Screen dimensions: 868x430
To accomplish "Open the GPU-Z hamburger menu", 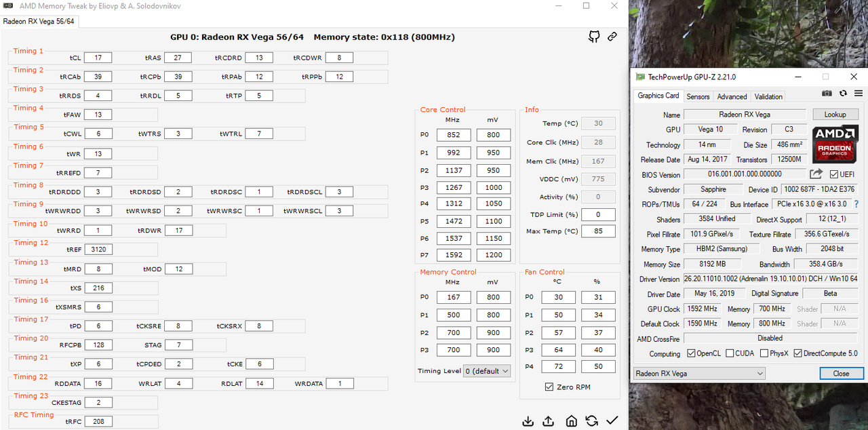I will pos(858,94).
